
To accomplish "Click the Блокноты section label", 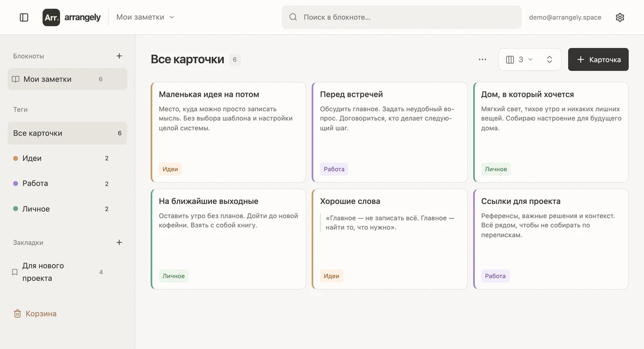I will 28,56.
